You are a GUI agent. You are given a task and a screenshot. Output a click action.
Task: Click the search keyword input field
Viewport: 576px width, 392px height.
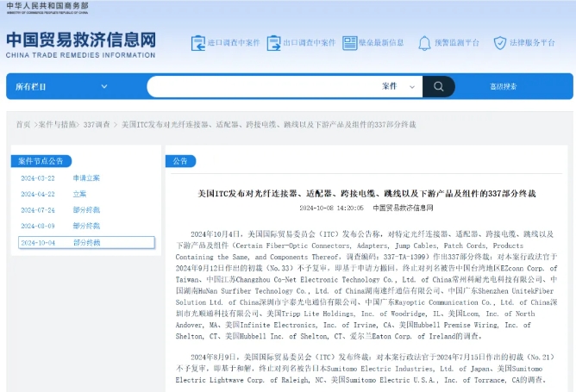(x=263, y=86)
